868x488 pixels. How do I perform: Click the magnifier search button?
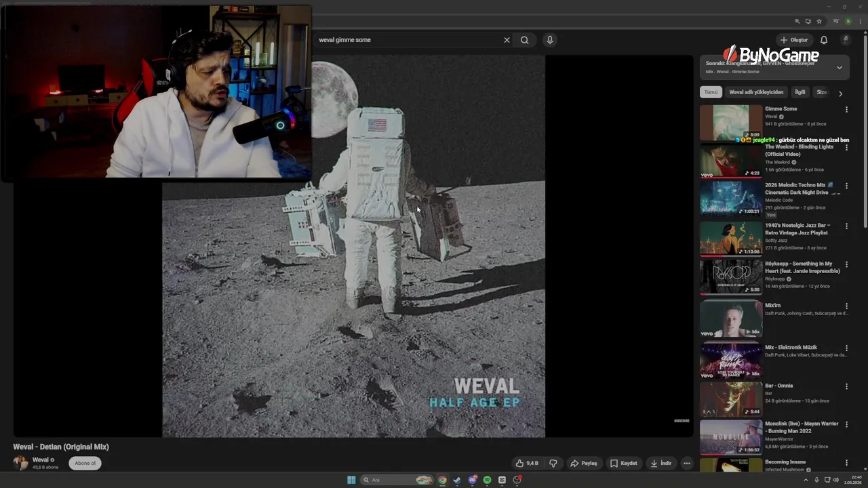525,40
